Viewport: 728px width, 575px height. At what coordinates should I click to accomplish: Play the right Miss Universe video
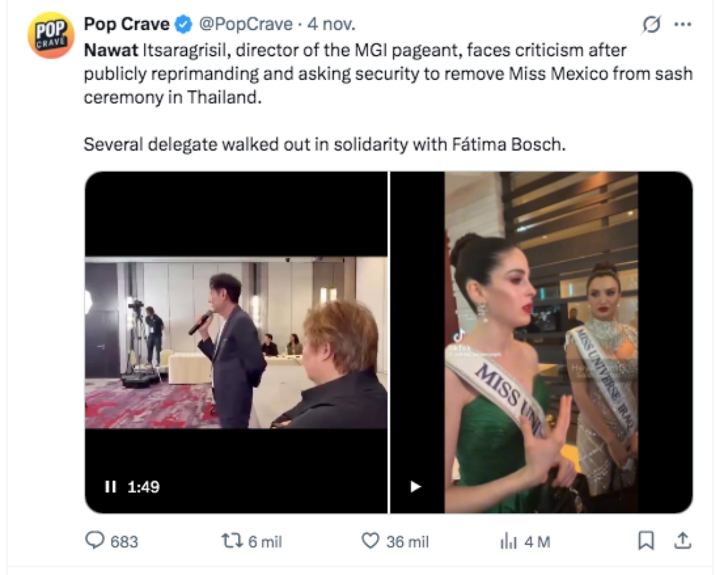point(416,486)
